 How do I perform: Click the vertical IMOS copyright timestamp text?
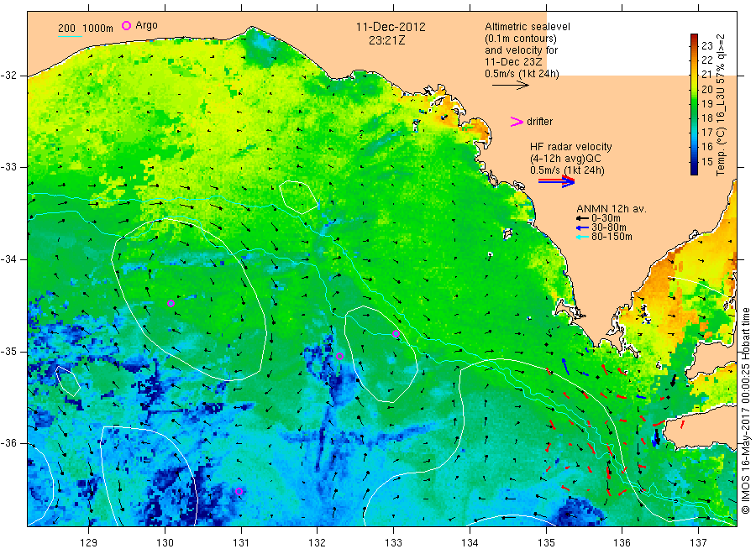pyautogui.click(x=746, y=410)
